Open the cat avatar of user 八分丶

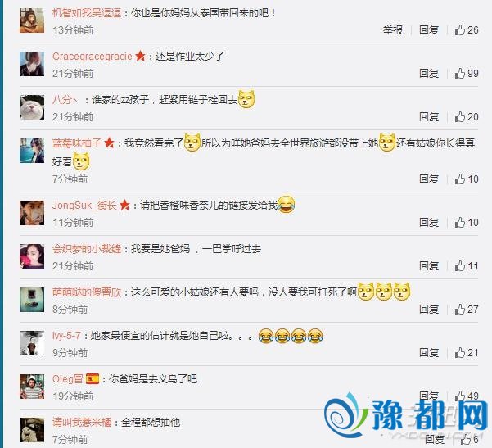[x=32, y=107]
